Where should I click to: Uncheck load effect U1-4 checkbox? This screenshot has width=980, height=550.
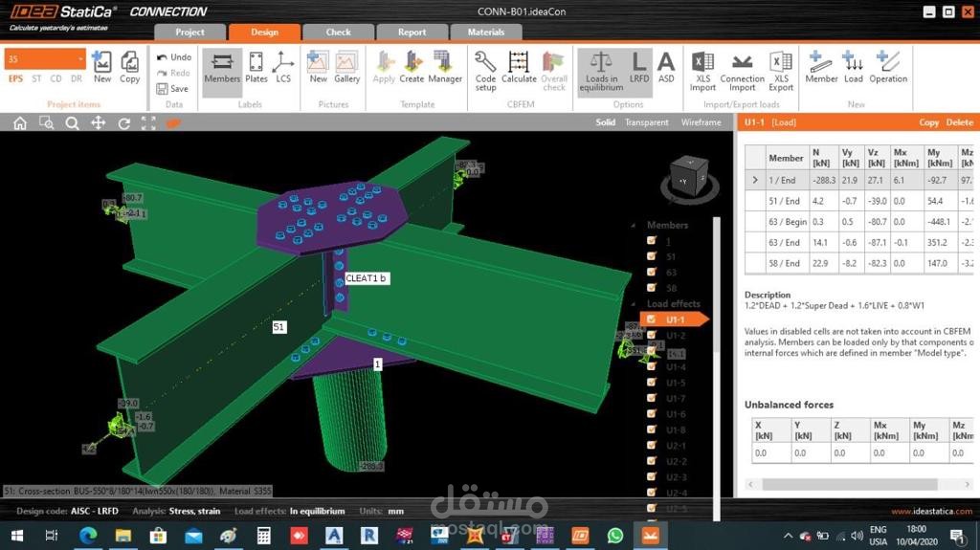652,366
